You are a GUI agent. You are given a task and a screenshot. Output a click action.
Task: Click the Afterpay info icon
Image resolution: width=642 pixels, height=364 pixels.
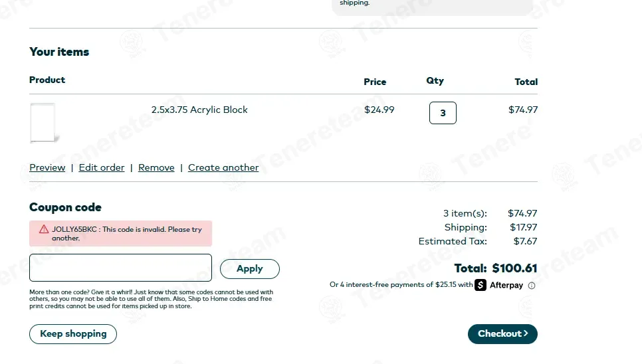pyautogui.click(x=532, y=286)
